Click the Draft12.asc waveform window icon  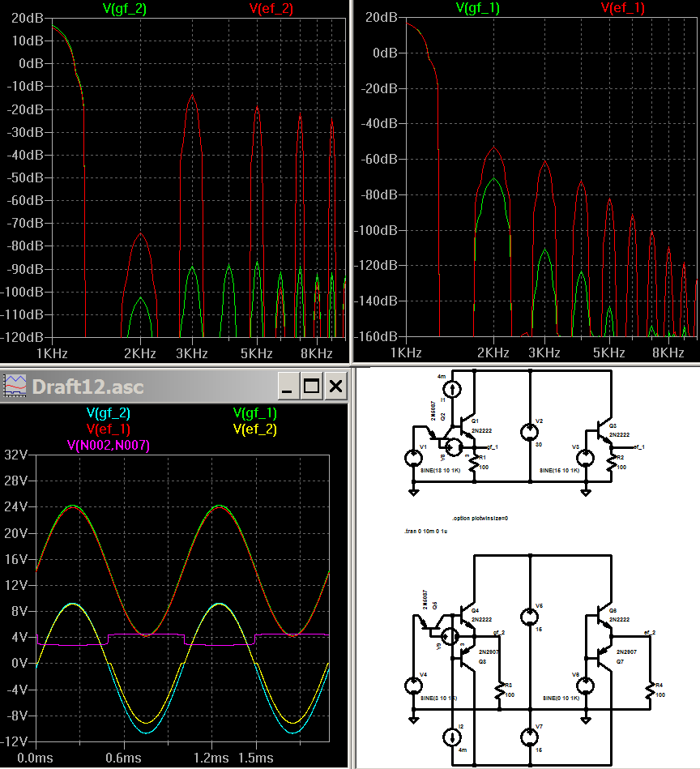[15, 386]
